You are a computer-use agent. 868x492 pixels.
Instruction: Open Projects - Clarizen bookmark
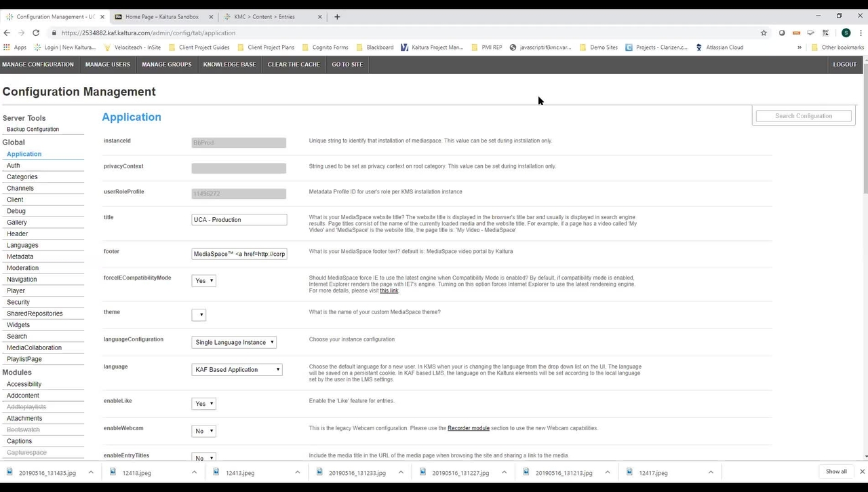click(656, 48)
